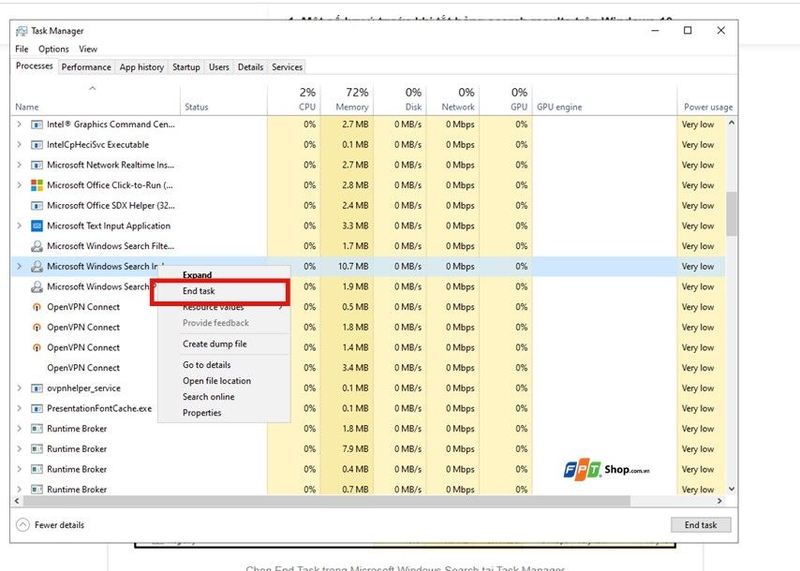800x571 pixels.
Task: Click Microsoft Office SDX Helper icon
Action: pyautogui.click(x=37, y=206)
